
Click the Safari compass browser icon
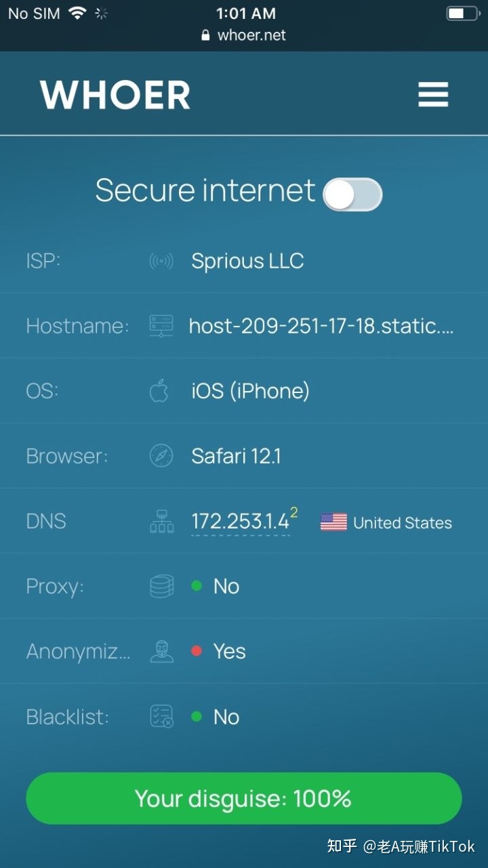tap(161, 456)
